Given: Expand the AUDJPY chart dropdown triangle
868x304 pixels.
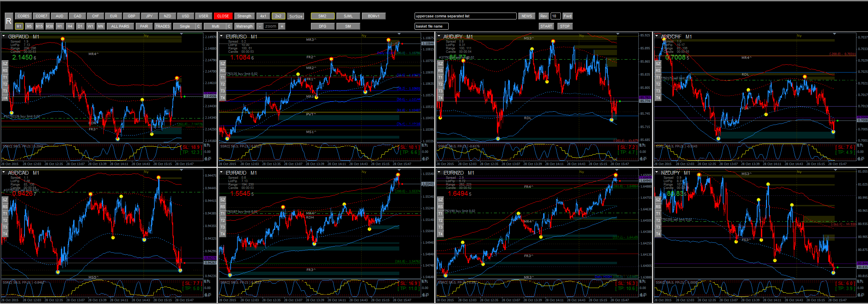Looking at the screenshot, I should coord(439,36).
